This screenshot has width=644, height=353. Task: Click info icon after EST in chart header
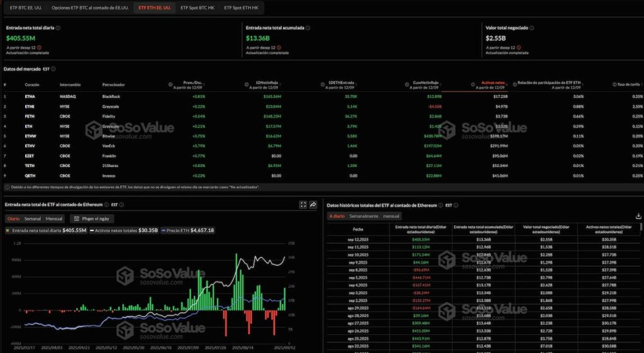coord(121,205)
